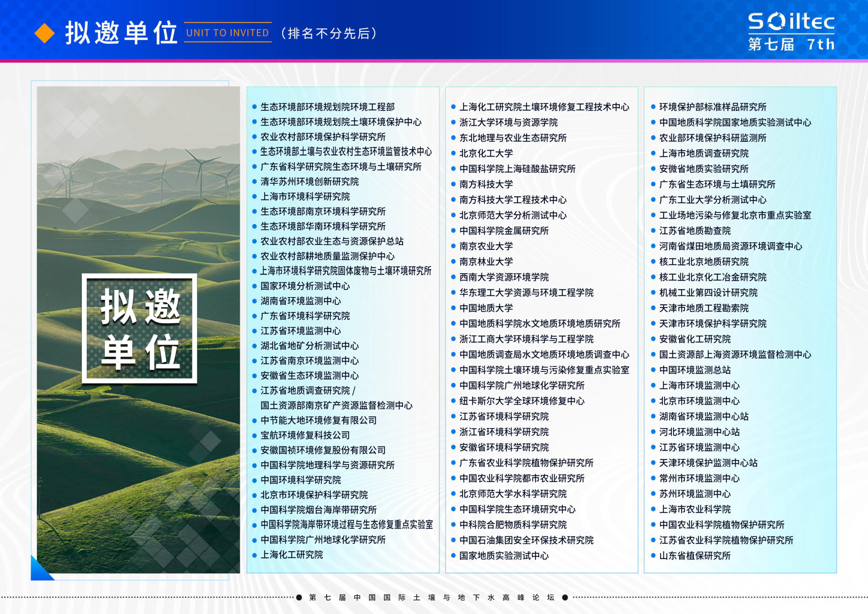Select 南京农业大学 in middle column
The image size is (868, 614).
[486, 246]
